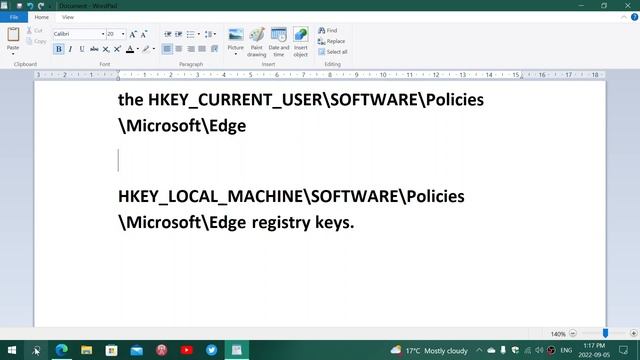Viewport: 640px width, 360px height.
Task: Open the YouTube taskbar icon
Action: click(187, 350)
